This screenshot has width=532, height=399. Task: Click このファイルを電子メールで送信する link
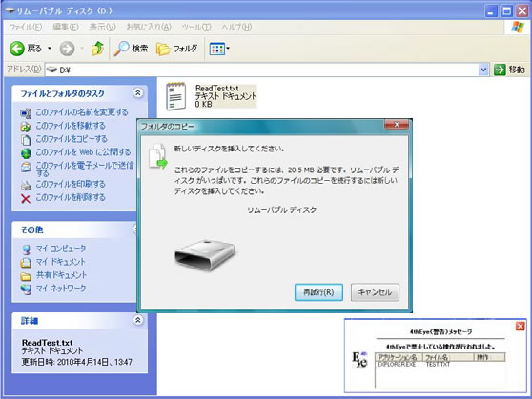85,169
